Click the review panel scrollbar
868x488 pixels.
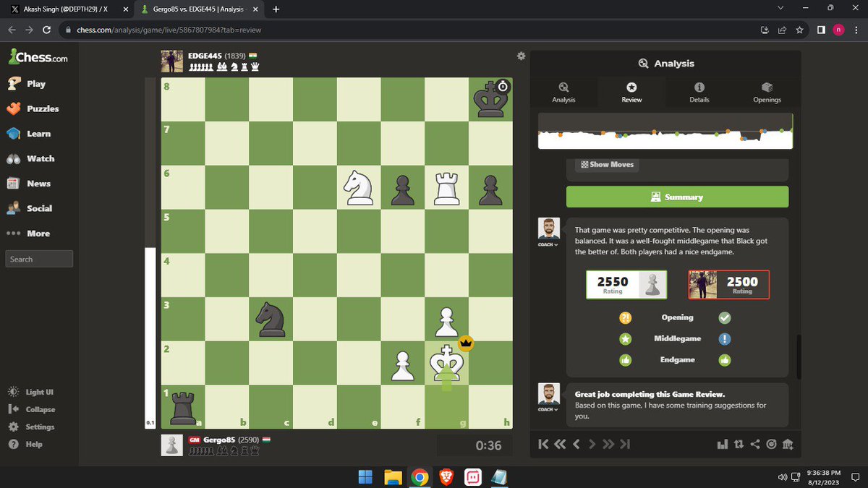799,356
